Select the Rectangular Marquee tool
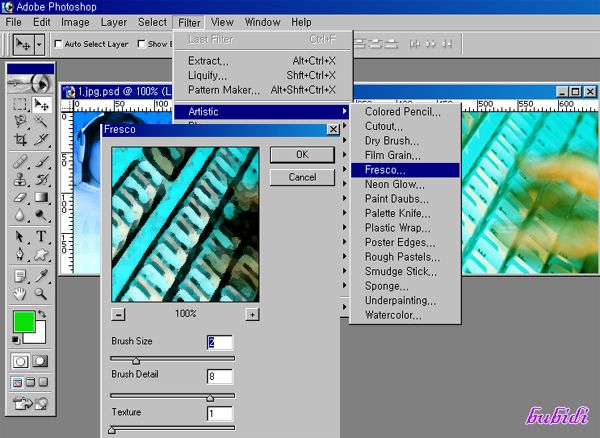Screen dimensions: 600x438 (x=20, y=104)
